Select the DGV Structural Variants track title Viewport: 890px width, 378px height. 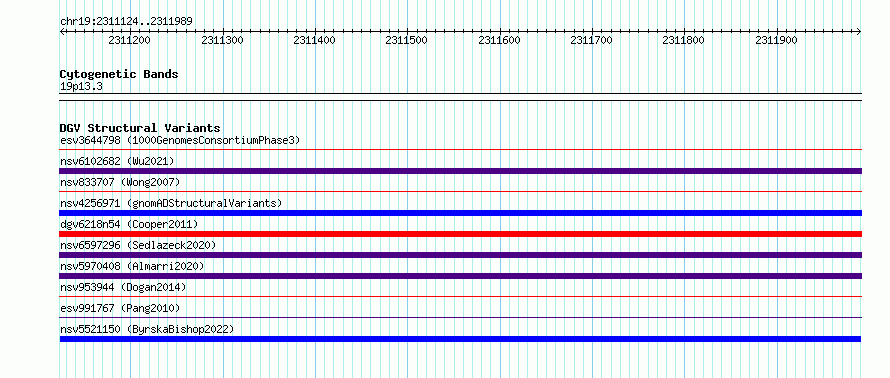tap(140, 128)
